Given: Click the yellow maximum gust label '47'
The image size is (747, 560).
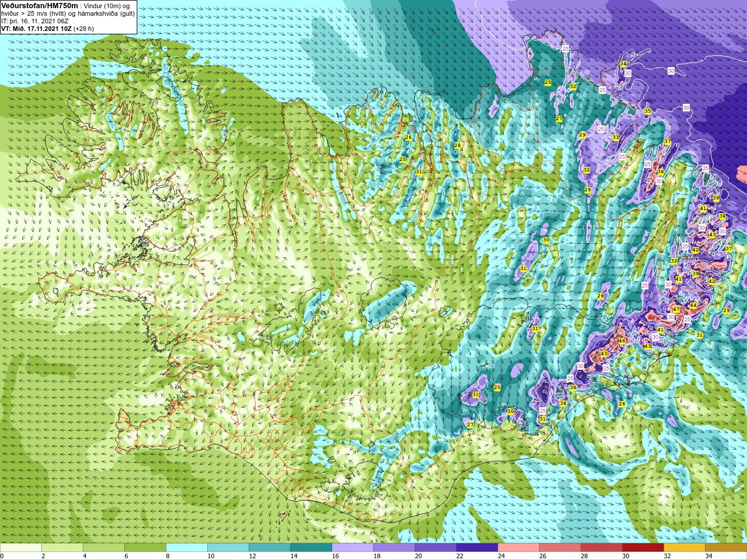Looking at the screenshot, I should [676, 310].
